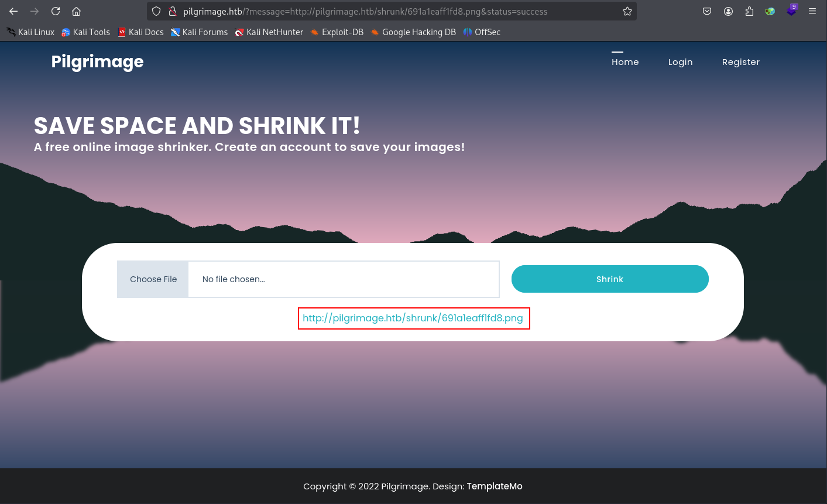Click the Choose File button
The height and width of the screenshot is (504, 827).
(x=153, y=279)
